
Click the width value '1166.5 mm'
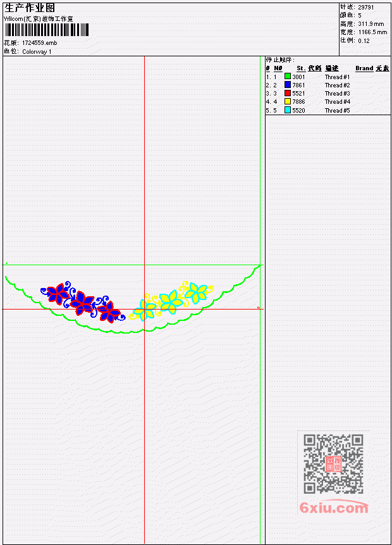[x=372, y=32]
